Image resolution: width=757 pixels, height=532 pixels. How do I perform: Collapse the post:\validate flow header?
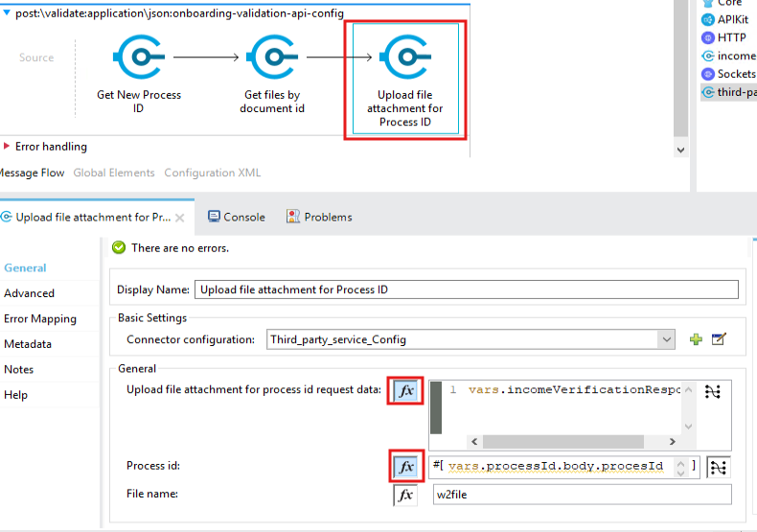click(x=8, y=13)
